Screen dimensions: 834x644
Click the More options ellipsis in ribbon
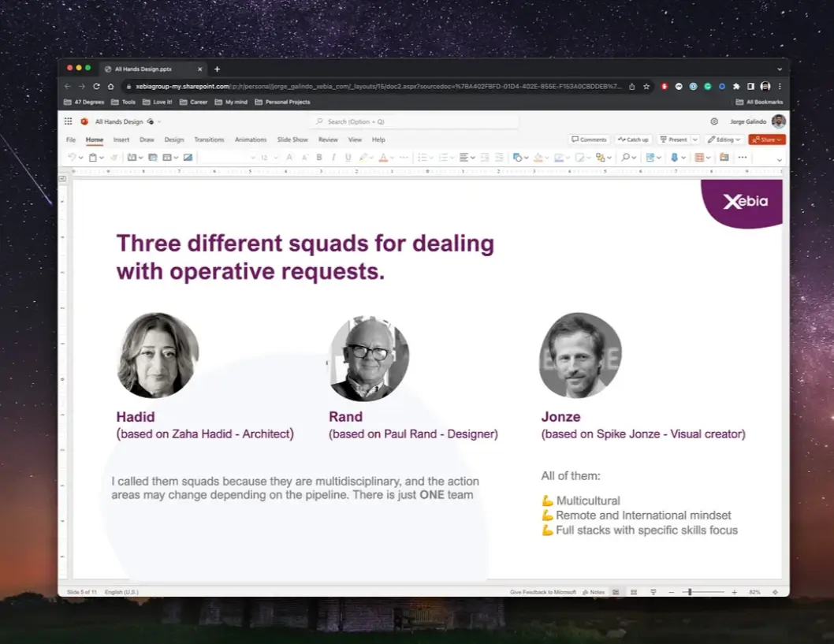coord(743,158)
